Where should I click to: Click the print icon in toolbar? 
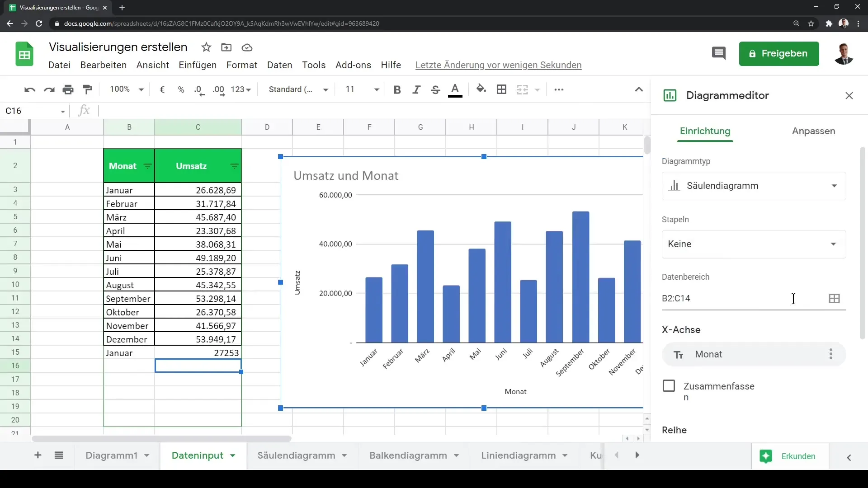pyautogui.click(x=67, y=89)
